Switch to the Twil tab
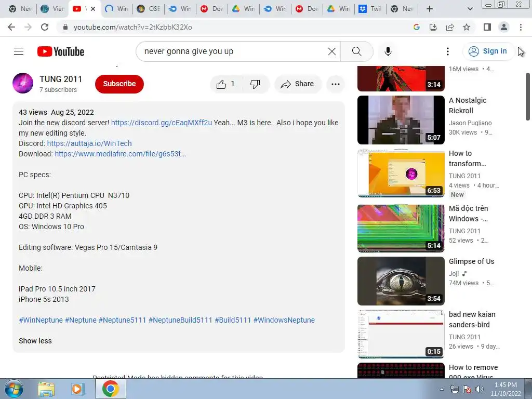 pyautogui.click(x=370, y=9)
